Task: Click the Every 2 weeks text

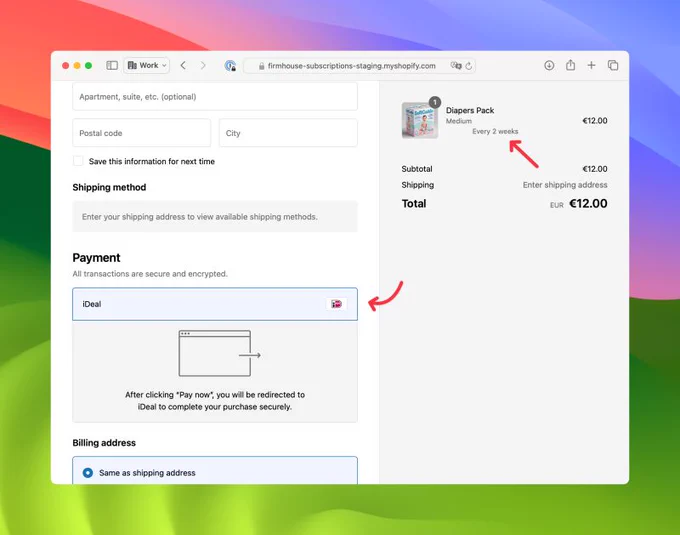Action: (x=495, y=131)
